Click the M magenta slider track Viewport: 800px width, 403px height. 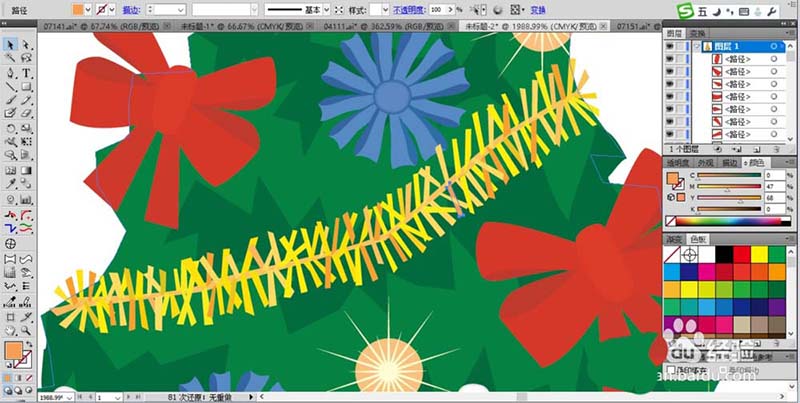point(729,187)
